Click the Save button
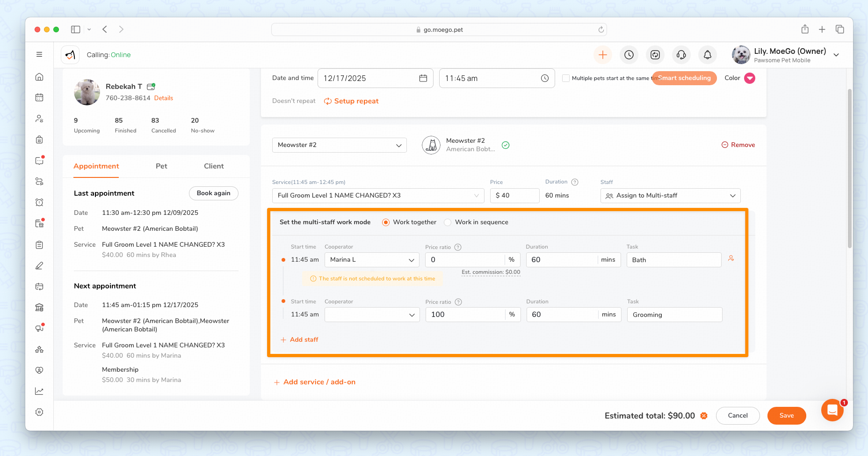This screenshot has width=868, height=456. pyautogui.click(x=786, y=416)
